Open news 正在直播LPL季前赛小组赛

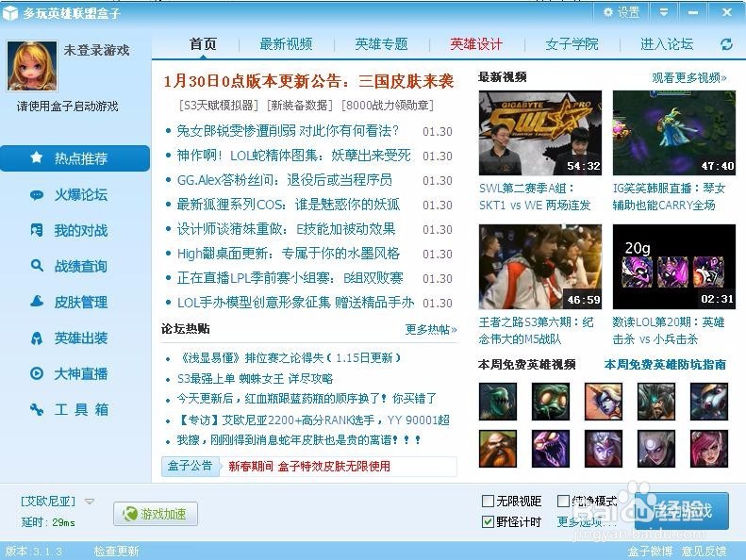coord(290,278)
